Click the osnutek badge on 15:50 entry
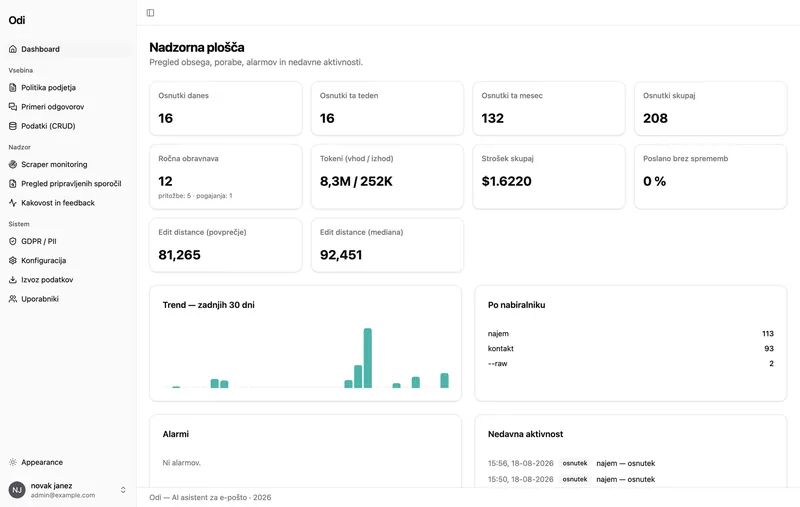800x507 pixels. tap(574, 479)
